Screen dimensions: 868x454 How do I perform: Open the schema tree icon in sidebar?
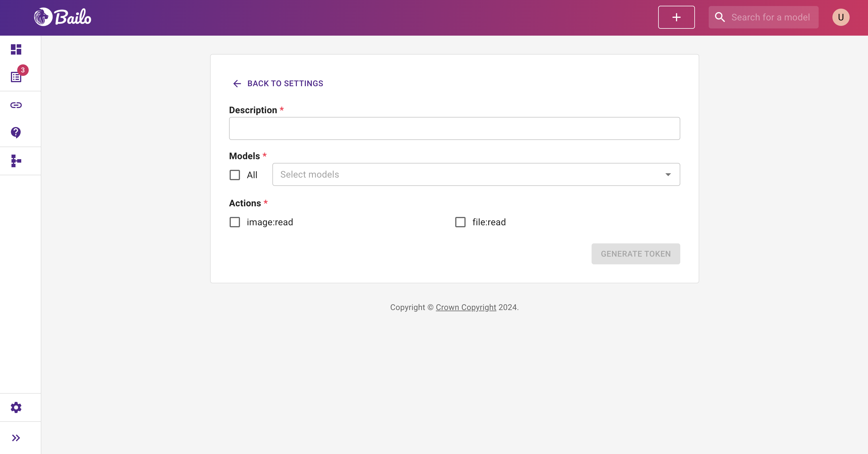tap(16, 161)
